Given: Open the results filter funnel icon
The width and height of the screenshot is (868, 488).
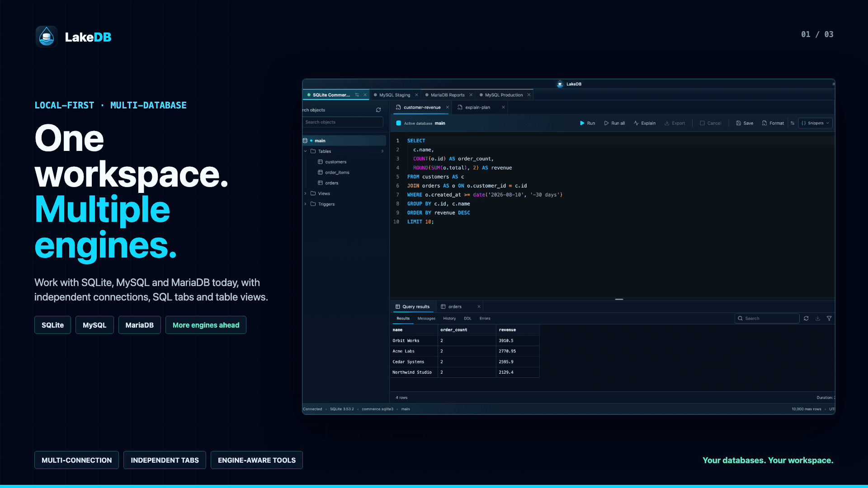Looking at the screenshot, I should click(x=829, y=319).
